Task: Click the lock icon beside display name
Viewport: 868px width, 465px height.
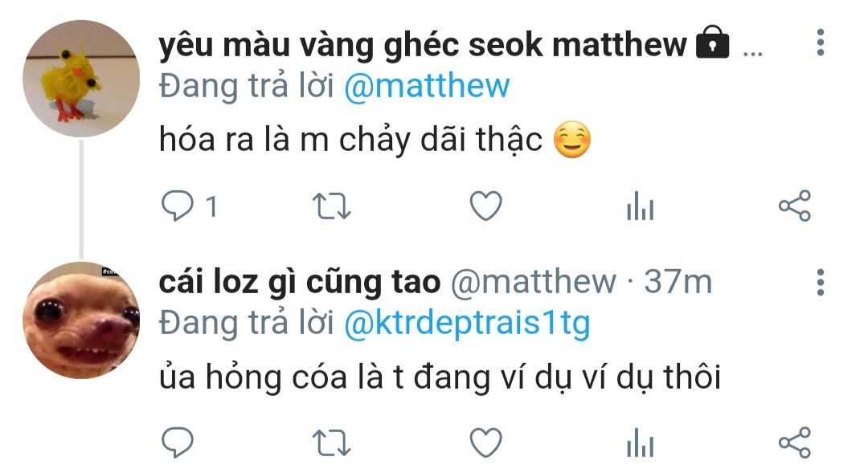Action: coord(712,42)
